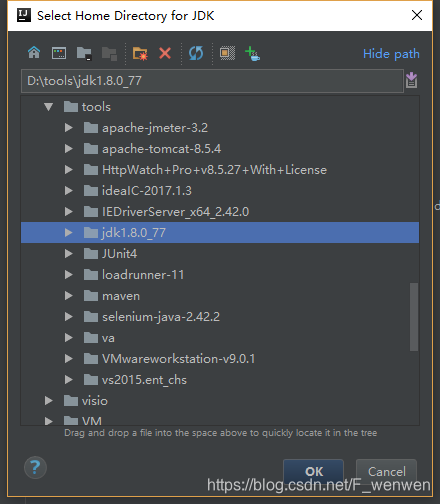The height and width of the screenshot is (504, 440).
Task: Click the red Delete icon
Action: click(x=165, y=53)
